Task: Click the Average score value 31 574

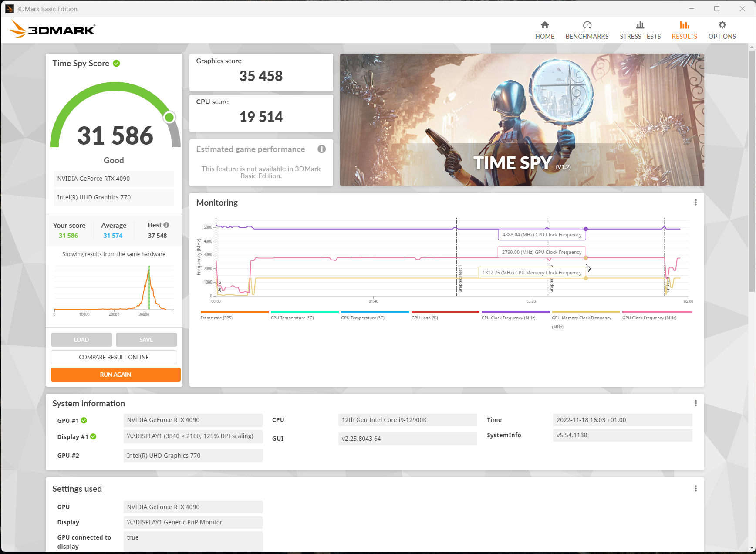Action: click(x=113, y=236)
